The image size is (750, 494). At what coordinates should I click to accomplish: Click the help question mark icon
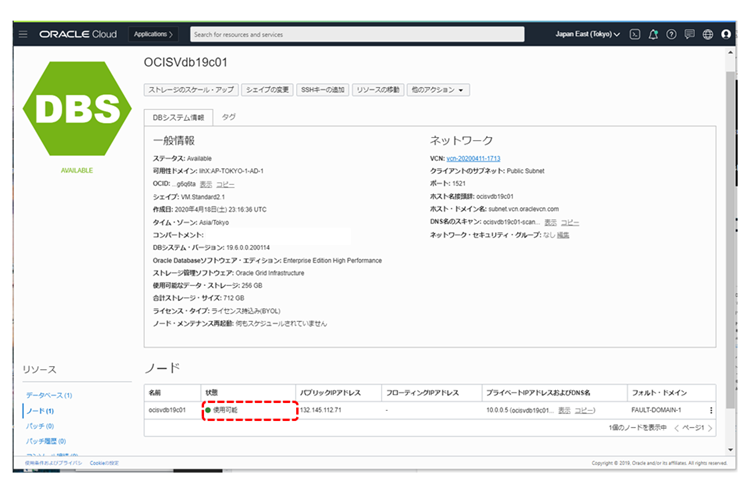(671, 34)
